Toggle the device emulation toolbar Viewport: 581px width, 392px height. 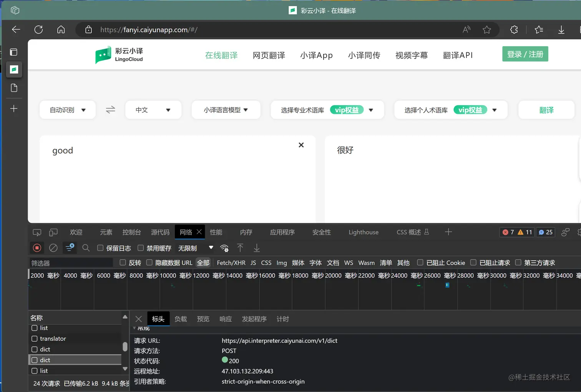click(x=53, y=232)
